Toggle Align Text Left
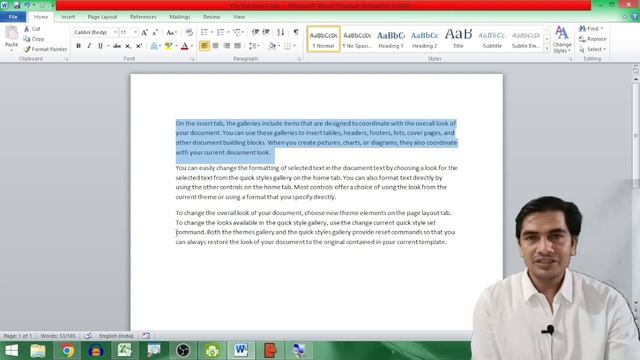 [x=204, y=46]
